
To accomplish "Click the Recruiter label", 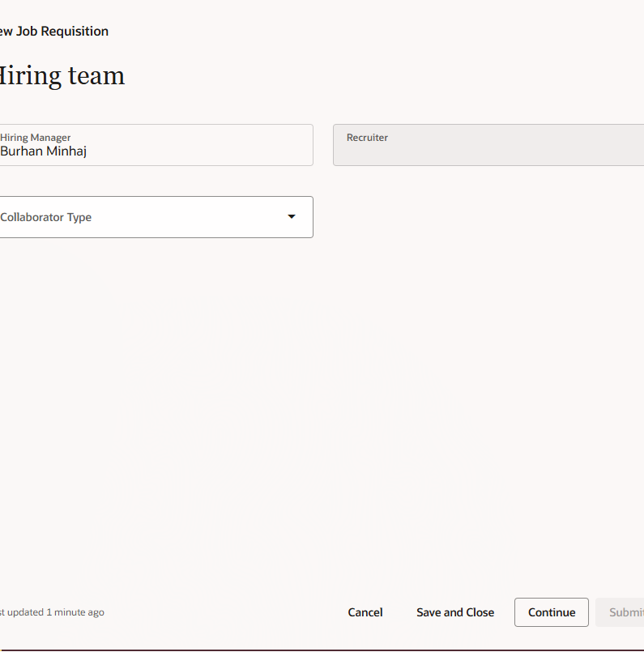I will [x=367, y=137].
